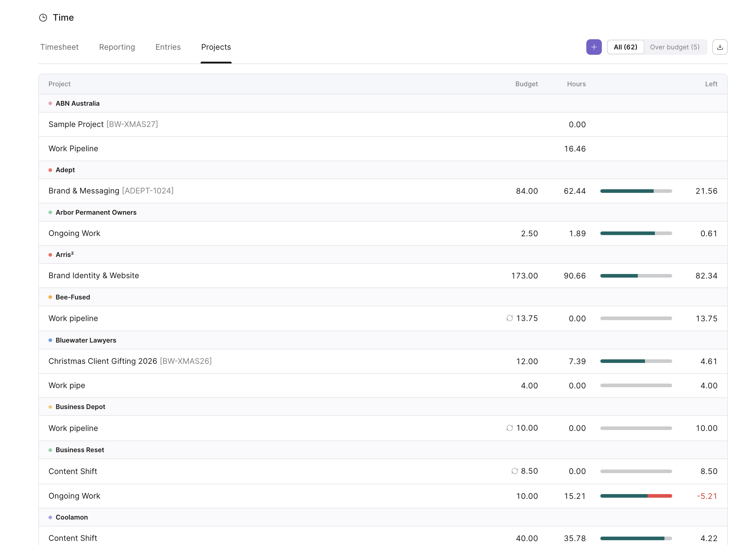Click the Arris² client header
This screenshot has width=756, height=545.
pos(383,255)
